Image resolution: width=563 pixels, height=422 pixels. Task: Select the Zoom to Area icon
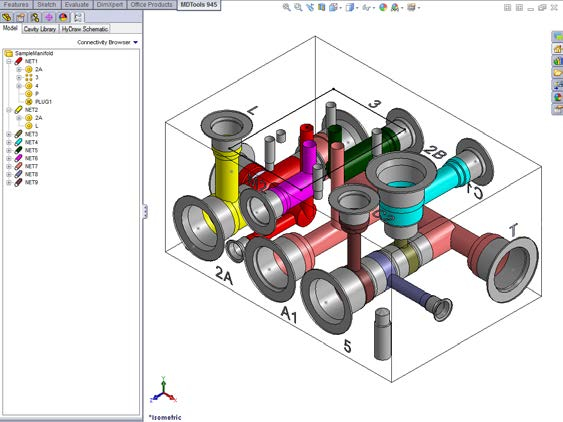(298, 8)
